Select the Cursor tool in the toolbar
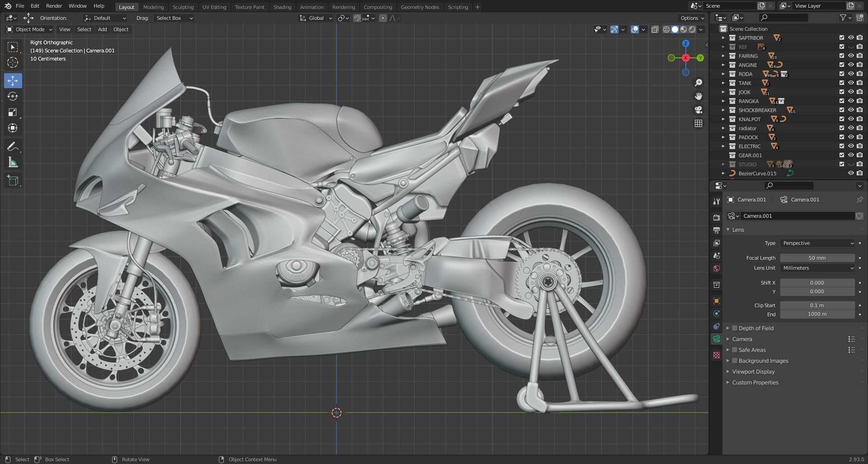Viewport: 868px width, 464px height. click(x=13, y=62)
